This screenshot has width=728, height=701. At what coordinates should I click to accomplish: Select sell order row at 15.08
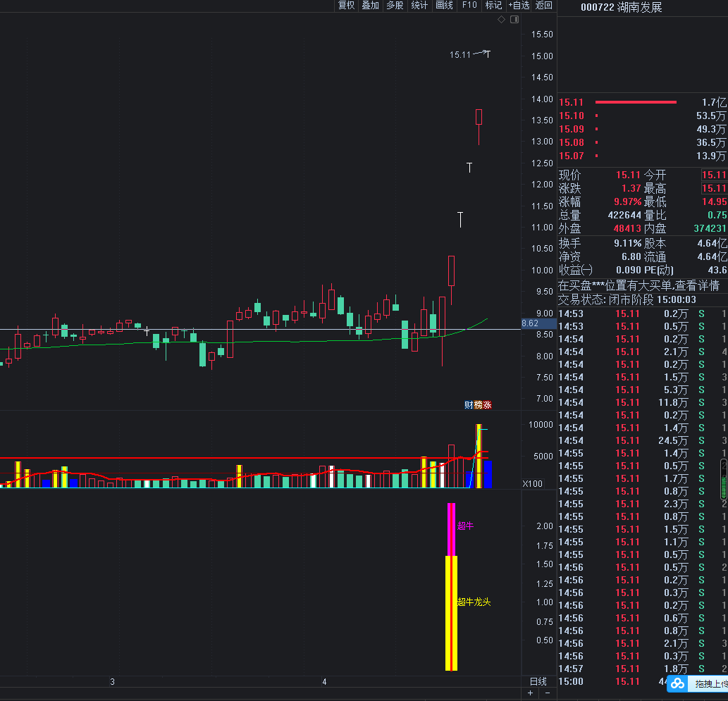click(x=643, y=142)
